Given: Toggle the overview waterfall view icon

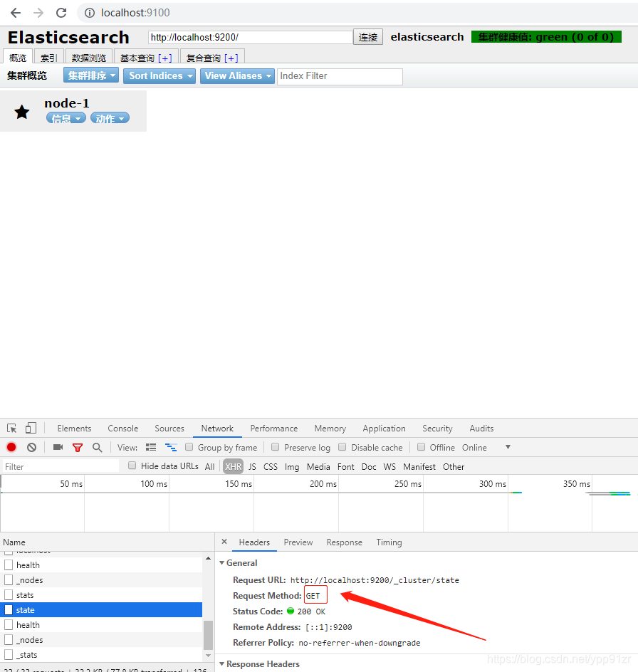Looking at the screenshot, I should (x=171, y=448).
